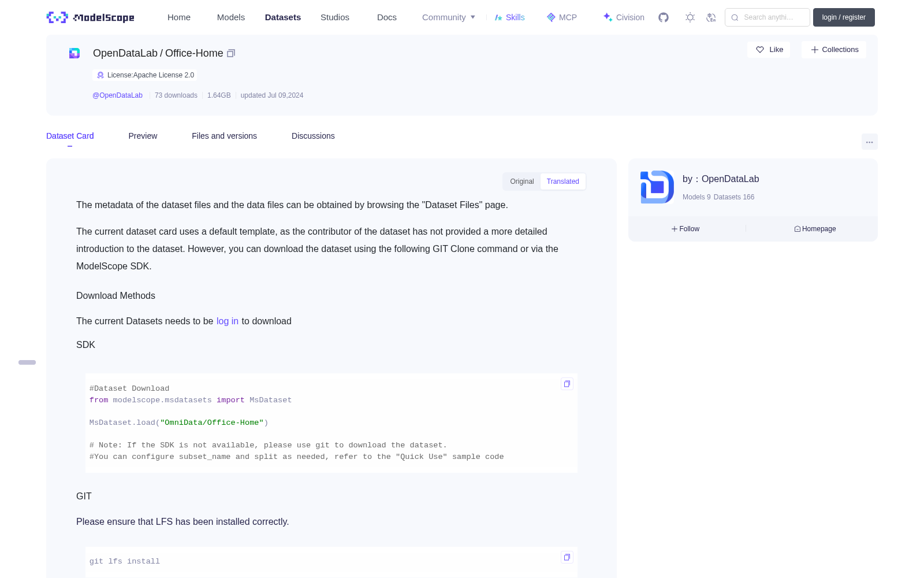
Task: Click the Download Methods heading
Action: click(x=115, y=296)
